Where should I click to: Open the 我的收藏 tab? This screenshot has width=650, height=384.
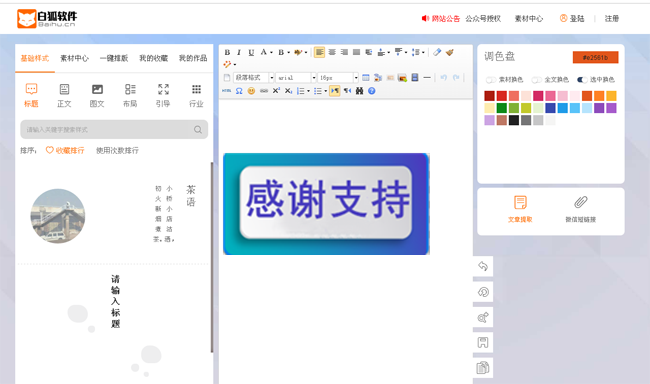pyautogui.click(x=153, y=58)
